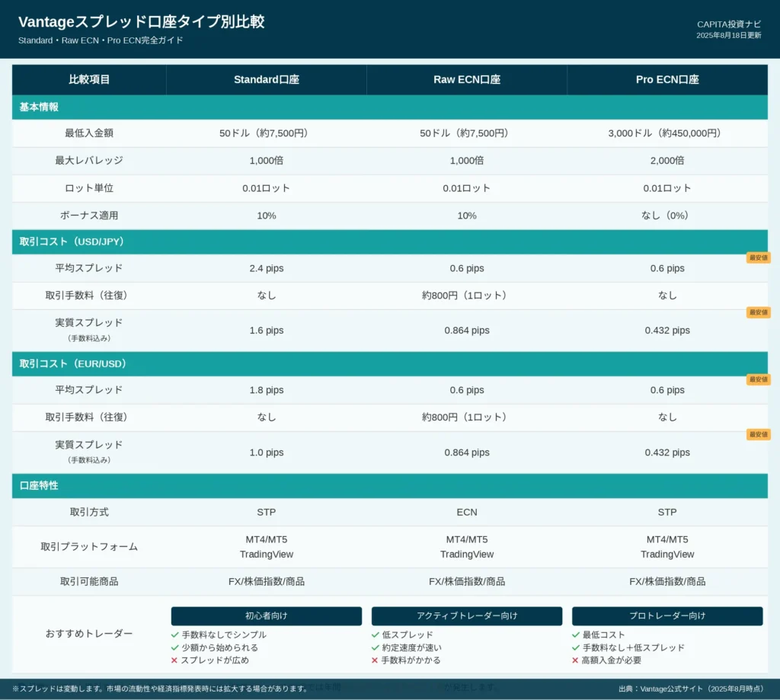Click the 出典:Vantage公式サイト source text
The image size is (780, 700).
(692, 689)
